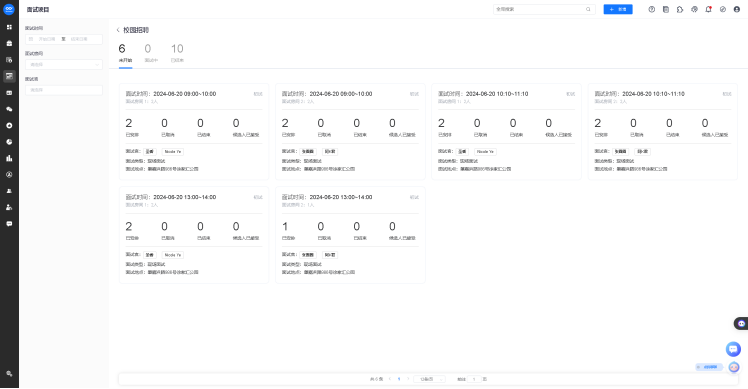This screenshot has height=389, width=748.
Task: Click the '校园招聘' page title
Action: (136, 30)
